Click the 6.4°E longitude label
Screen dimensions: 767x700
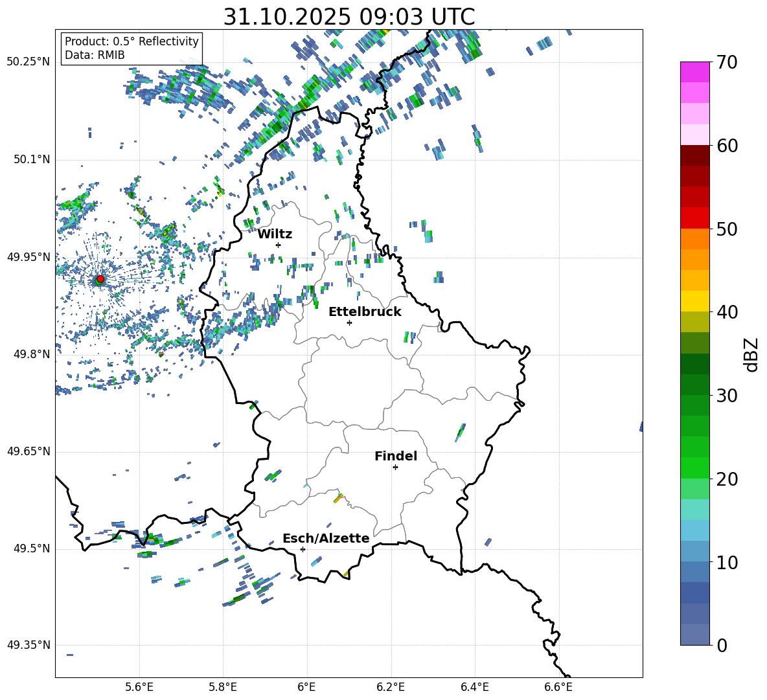[474, 687]
